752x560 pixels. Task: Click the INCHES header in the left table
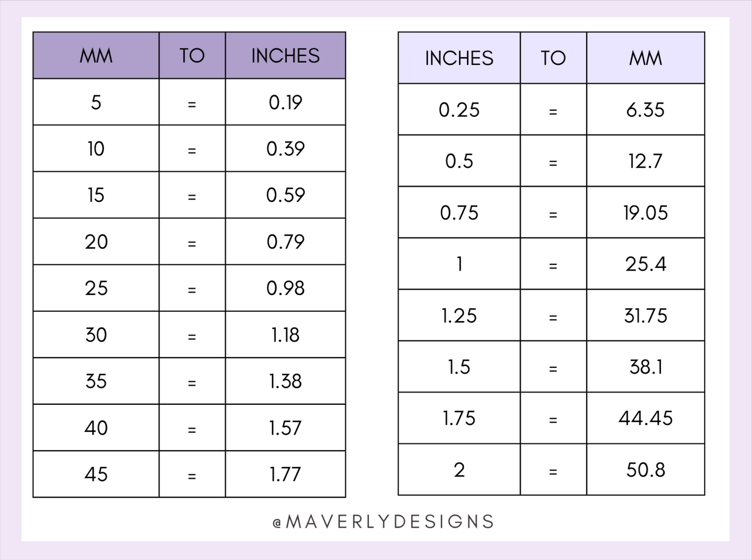point(285,56)
